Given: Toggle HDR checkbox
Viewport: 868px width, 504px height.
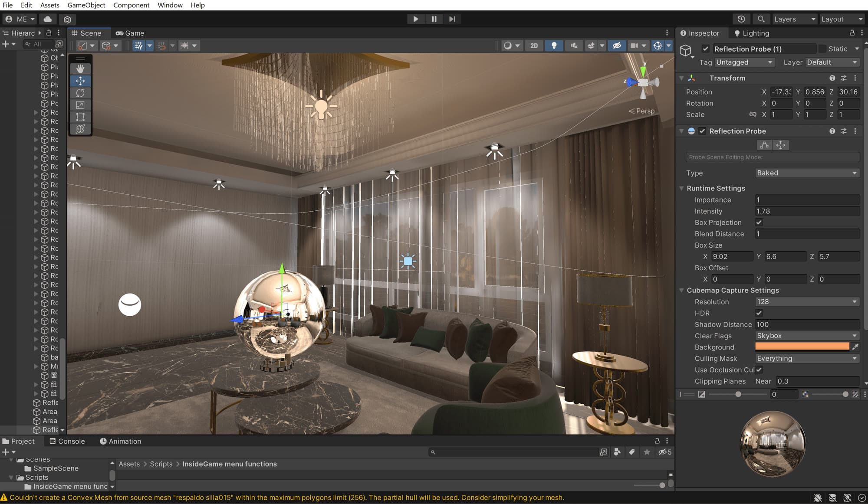Looking at the screenshot, I should [759, 313].
